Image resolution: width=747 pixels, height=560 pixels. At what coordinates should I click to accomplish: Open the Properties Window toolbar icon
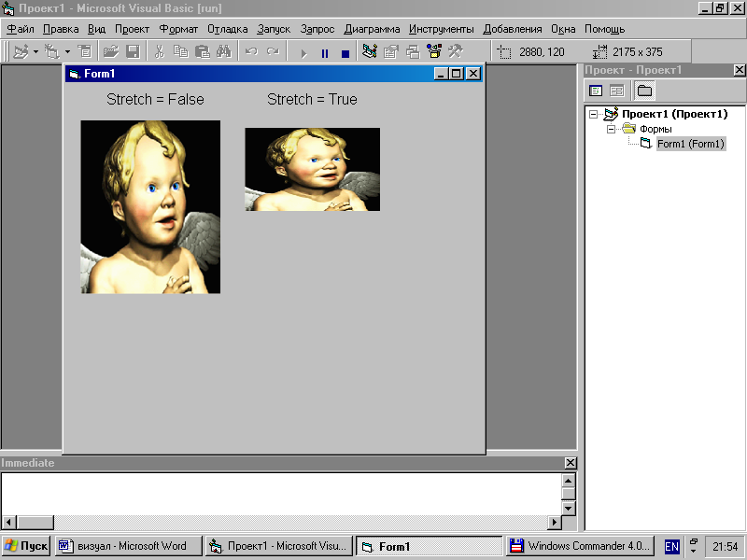coord(391,51)
